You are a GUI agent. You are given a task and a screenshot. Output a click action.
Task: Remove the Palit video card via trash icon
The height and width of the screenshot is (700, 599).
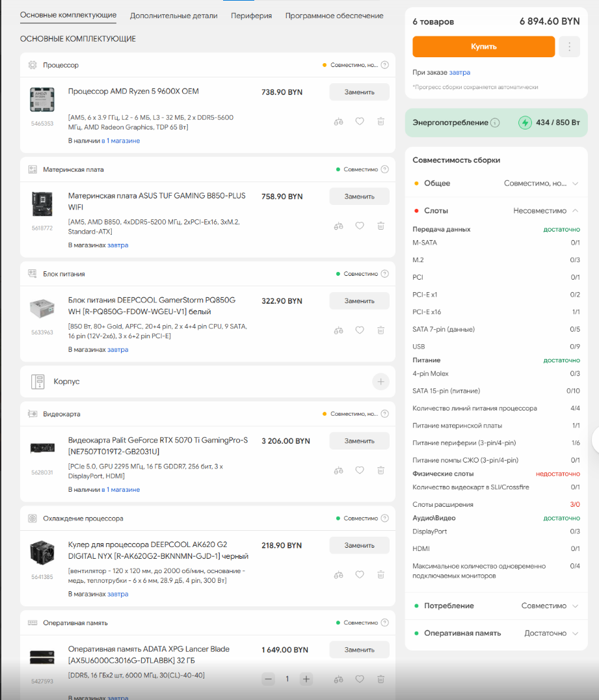(380, 470)
